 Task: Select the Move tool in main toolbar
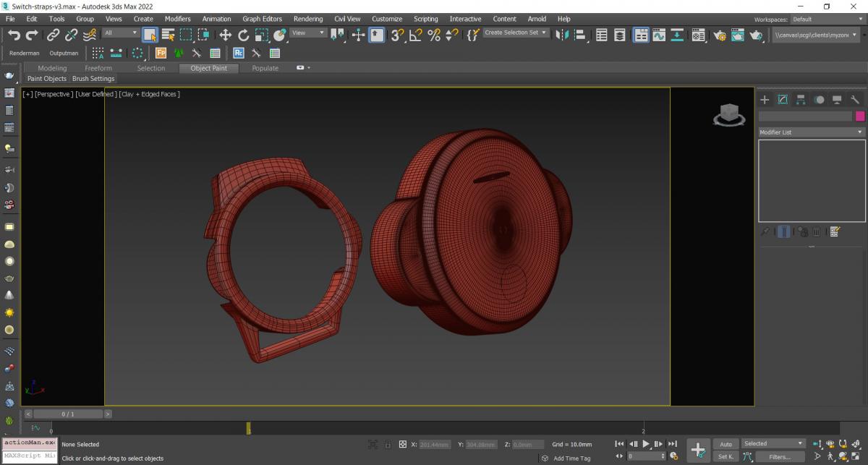click(225, 35)
